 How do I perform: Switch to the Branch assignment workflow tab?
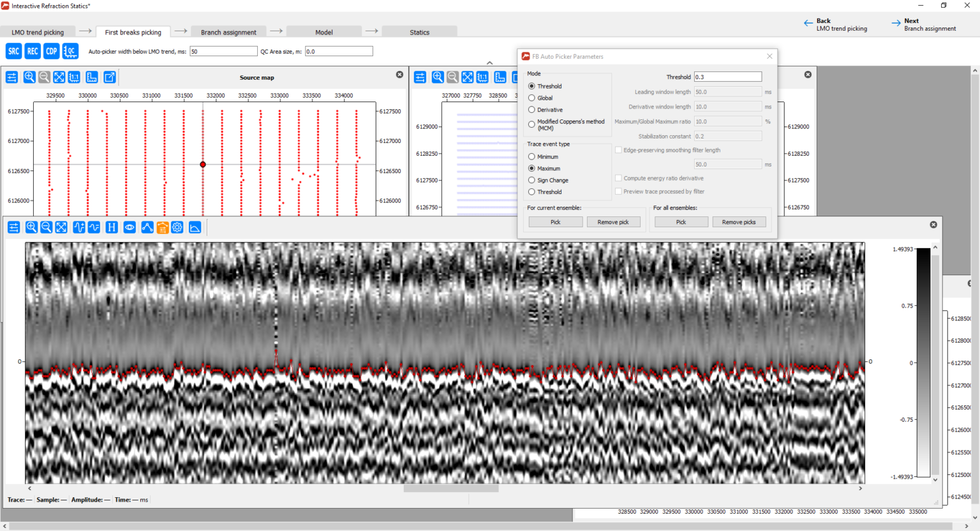(x=228, y=31)
